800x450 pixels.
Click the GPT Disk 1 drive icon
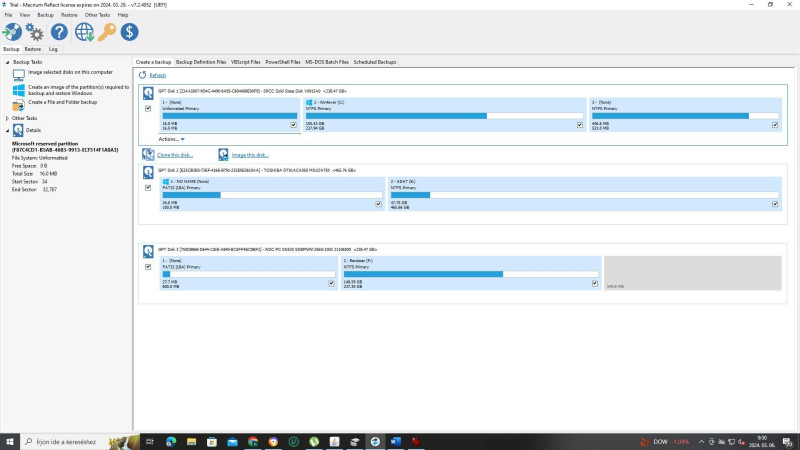click(x=148, y=93)
